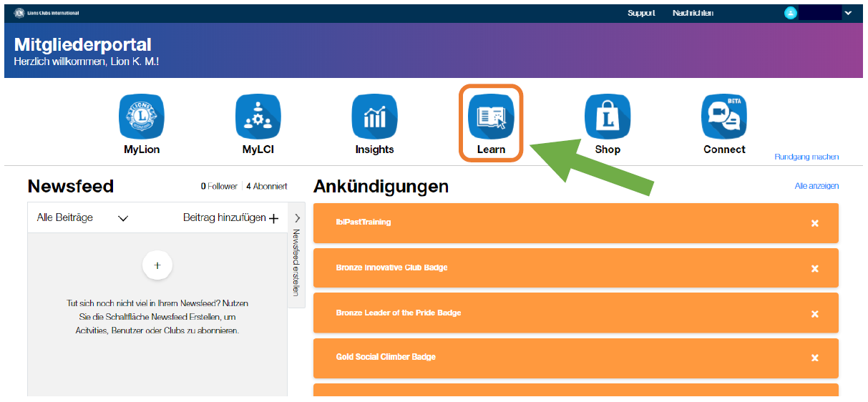Click the 4 Abonniert count
The width and height of the screenshot is (868, 402).
267,186
